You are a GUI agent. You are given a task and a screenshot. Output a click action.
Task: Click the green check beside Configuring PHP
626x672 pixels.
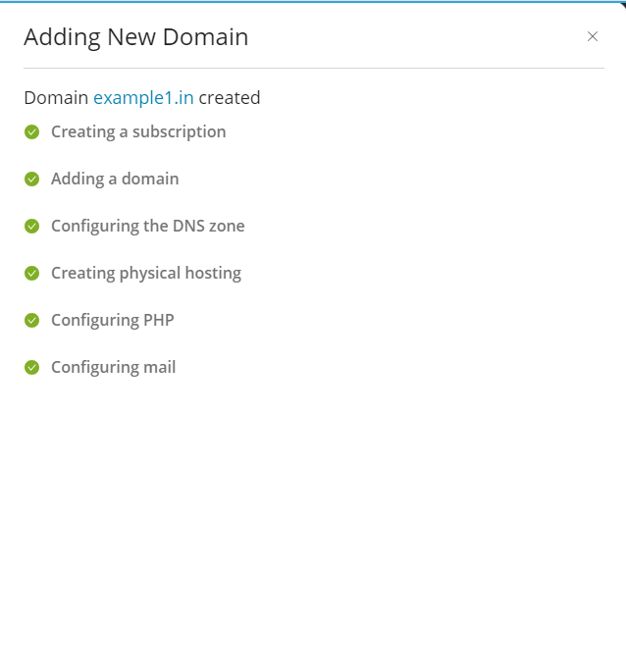[31, 320]
